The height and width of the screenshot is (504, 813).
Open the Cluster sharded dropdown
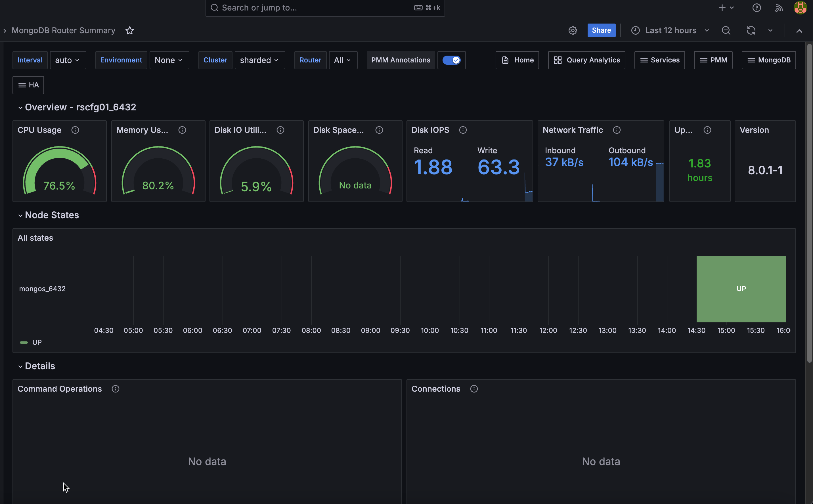pyautogui.click(x=260, y=60)
